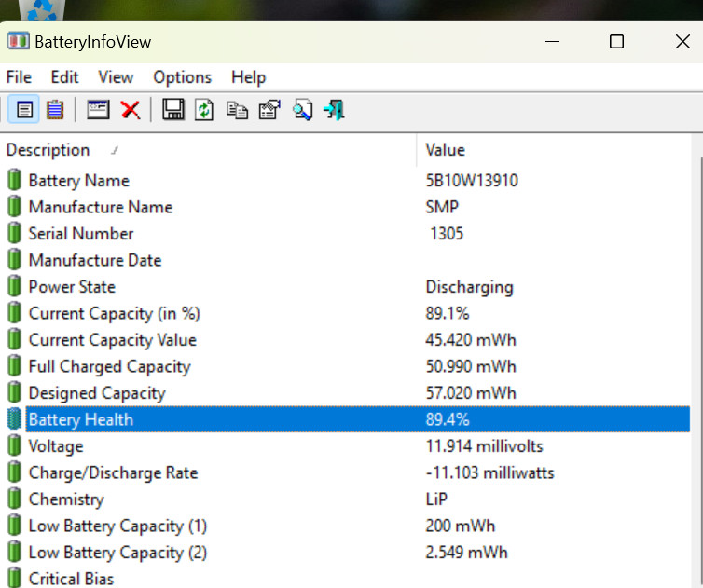Open the Options menu

(182, 77)
